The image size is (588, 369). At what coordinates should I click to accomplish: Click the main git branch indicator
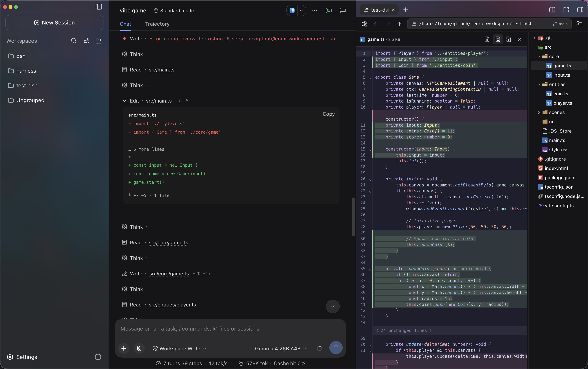click(560, 24)
